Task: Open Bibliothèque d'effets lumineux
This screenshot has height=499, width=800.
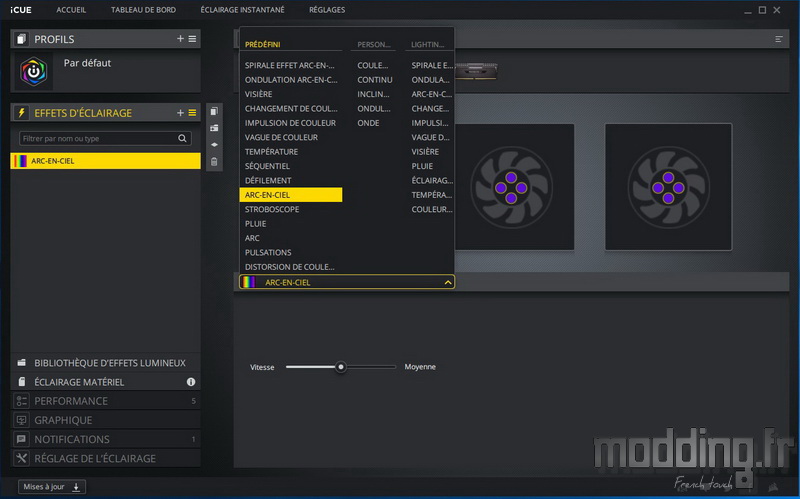Action: point(105,363)
